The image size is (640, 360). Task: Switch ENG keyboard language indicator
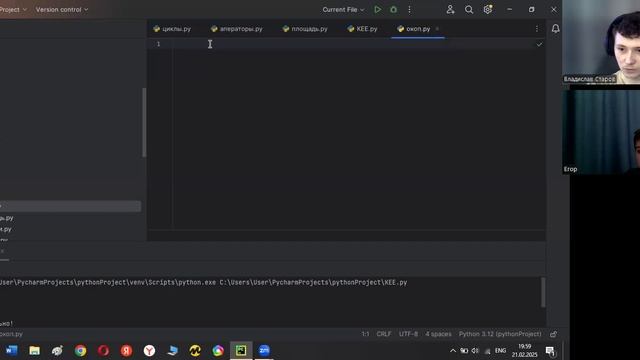point(500,351)
